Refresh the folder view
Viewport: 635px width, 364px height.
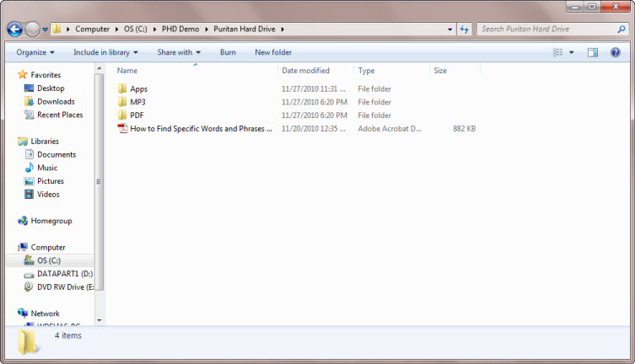tap(464, 29)
